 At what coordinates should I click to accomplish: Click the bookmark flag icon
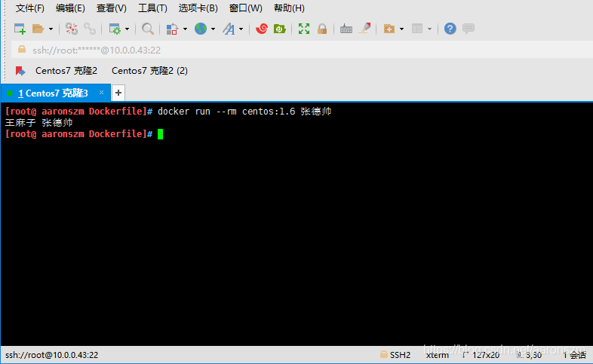click(20, 71)
